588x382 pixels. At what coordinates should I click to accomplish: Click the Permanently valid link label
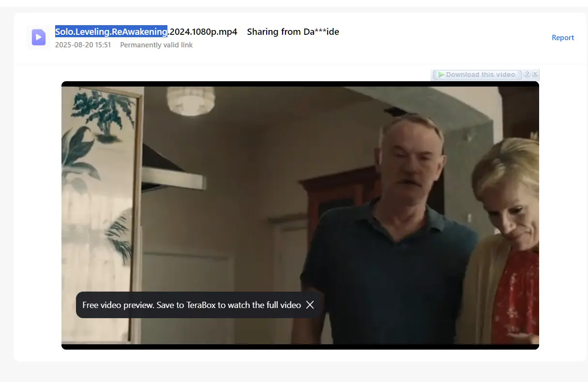click(x=156, y=45)
